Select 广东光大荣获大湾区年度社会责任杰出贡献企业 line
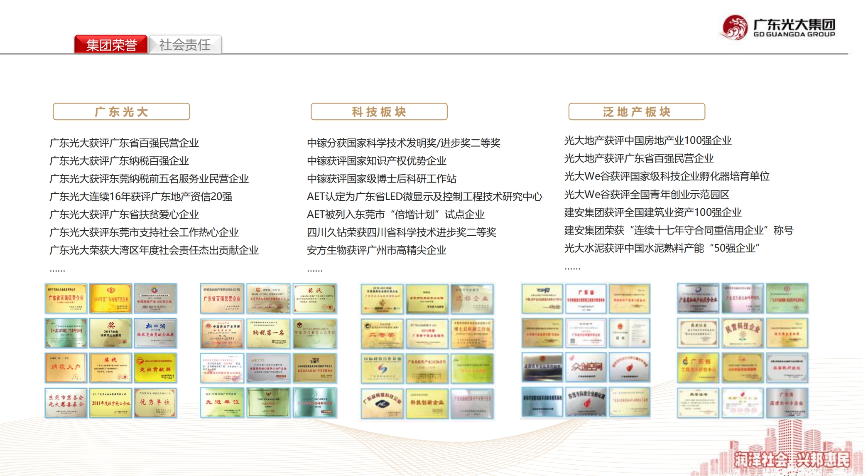This screenshot has height=476, width=868. click(154, 250)
